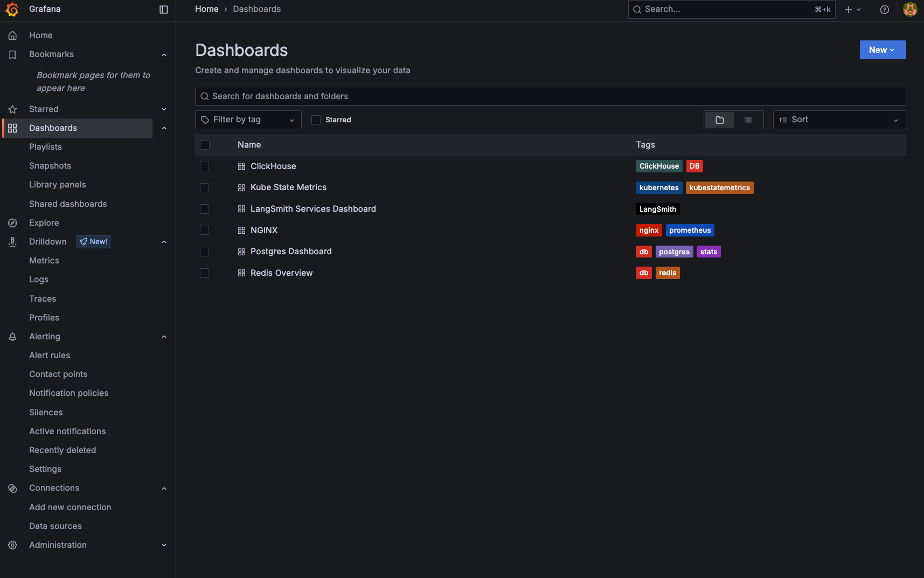
Task: Click the ClickHouse dashboard grid icon
Action: click(x=241, y=166)
